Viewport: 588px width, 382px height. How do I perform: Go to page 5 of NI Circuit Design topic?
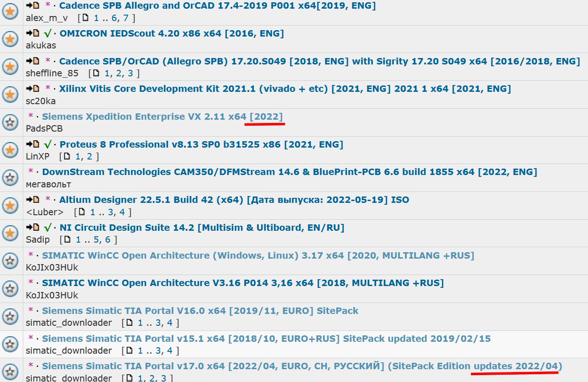point(96,240)
